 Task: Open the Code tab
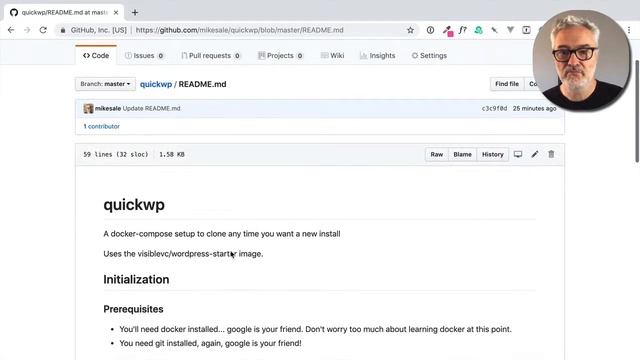pos(96,56)
